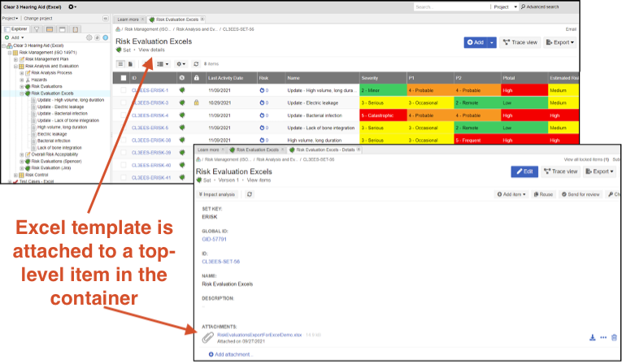Image resolution: width=622 pixels, height=364 pixels.
Task: Click the Add attachment link
Action: 230,354
